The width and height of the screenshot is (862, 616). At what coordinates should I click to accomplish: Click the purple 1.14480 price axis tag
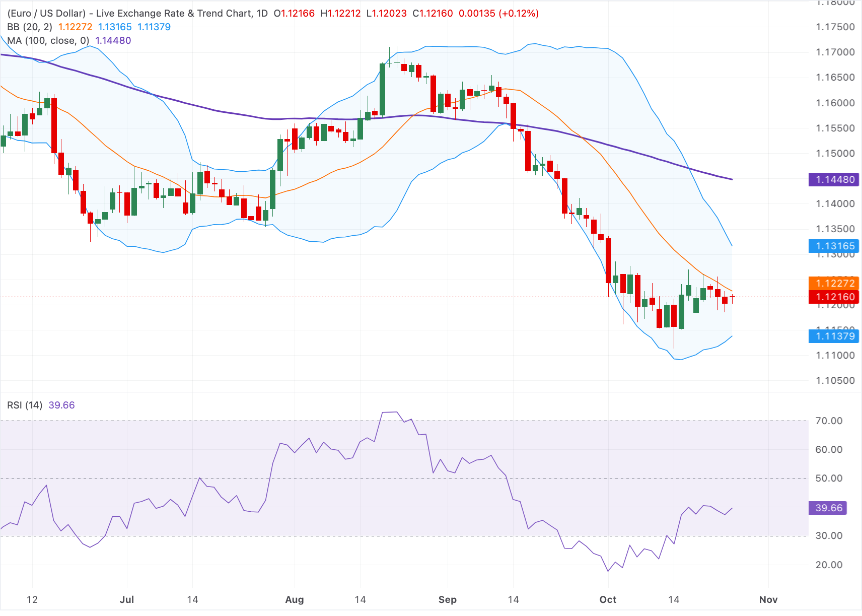(x=834, y=180)
